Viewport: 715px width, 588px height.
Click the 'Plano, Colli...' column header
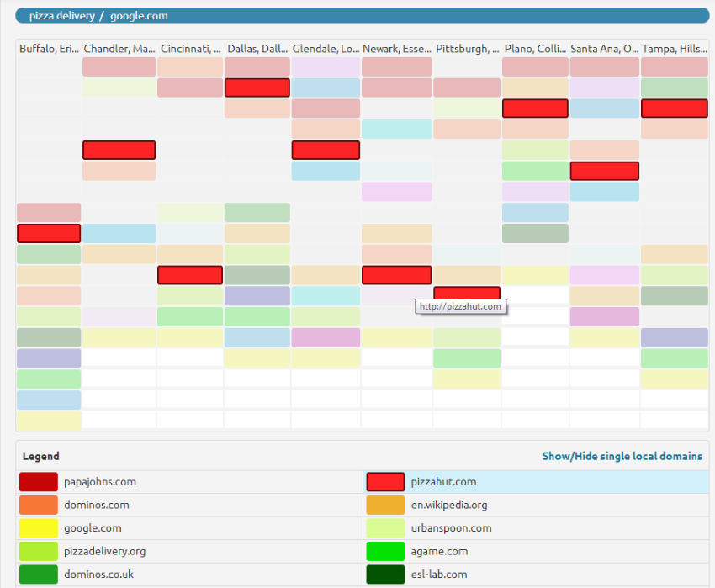pyautogui.click(x=535, y=49)
